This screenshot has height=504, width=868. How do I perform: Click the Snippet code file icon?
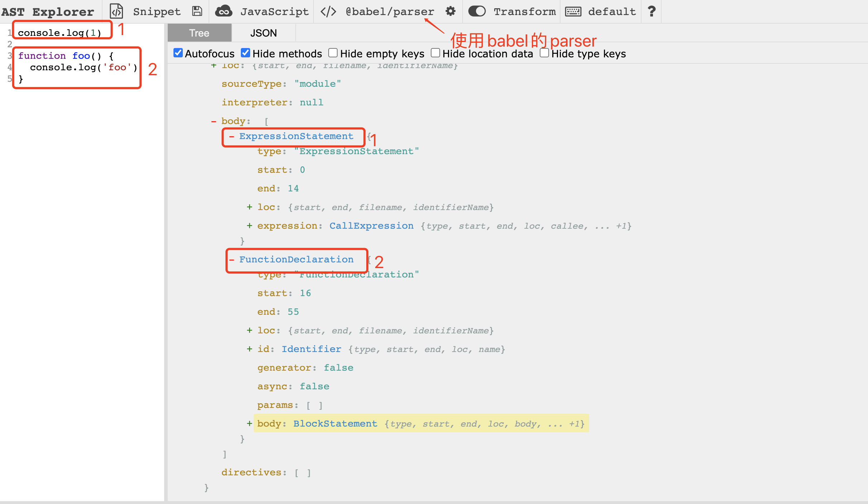click(116, 11)
